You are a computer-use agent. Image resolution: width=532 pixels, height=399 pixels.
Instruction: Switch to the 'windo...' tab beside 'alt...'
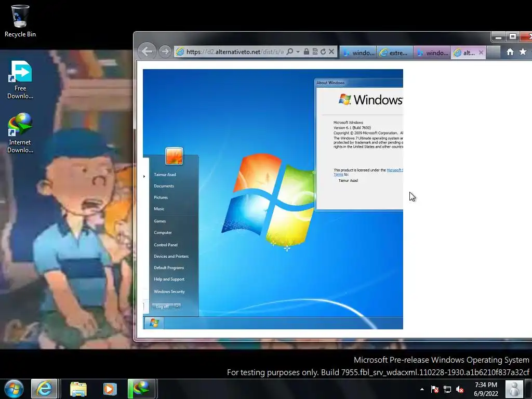(x=432, y=52)
